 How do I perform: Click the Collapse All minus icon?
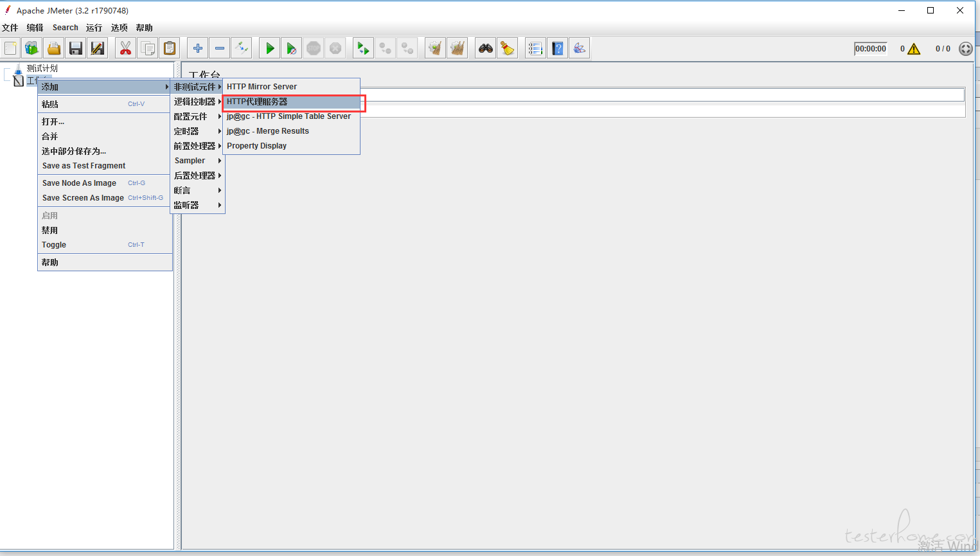coord(220,48)
